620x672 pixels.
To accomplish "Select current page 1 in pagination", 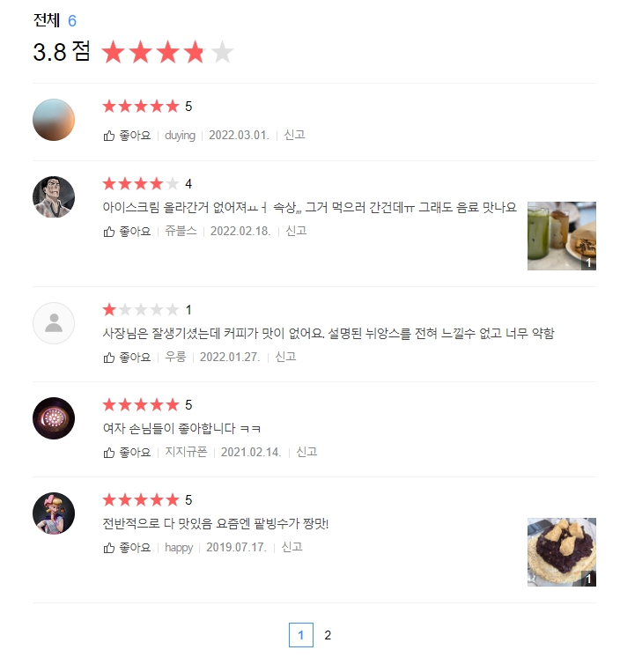I will pyautogui.click(x=301, y=635).
